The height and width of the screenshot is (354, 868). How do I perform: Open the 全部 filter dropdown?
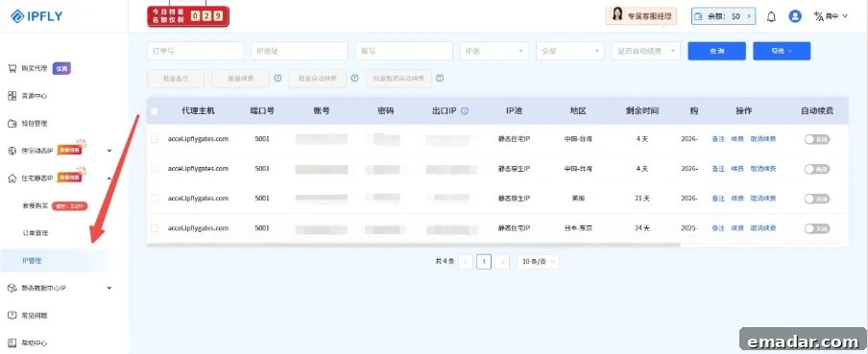tap(570, 51)
